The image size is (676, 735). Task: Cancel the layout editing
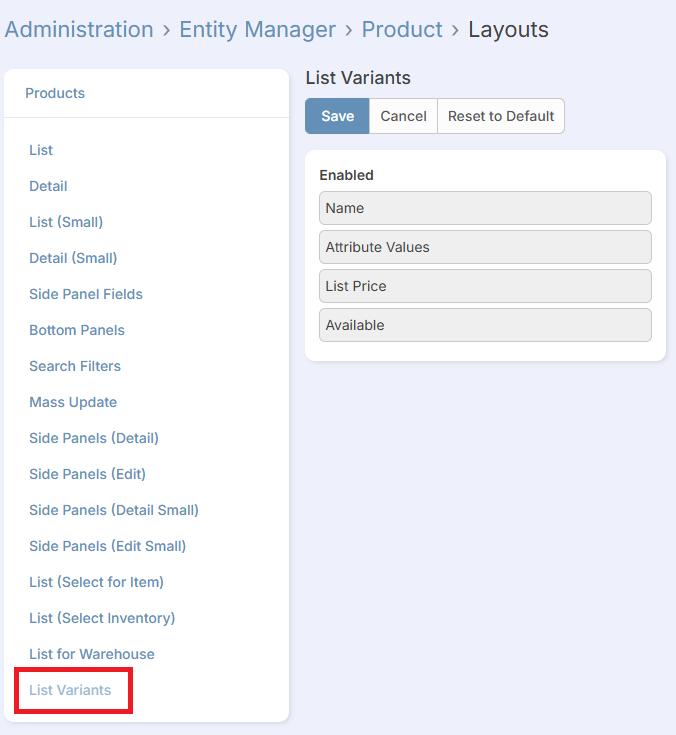(403, 116)
